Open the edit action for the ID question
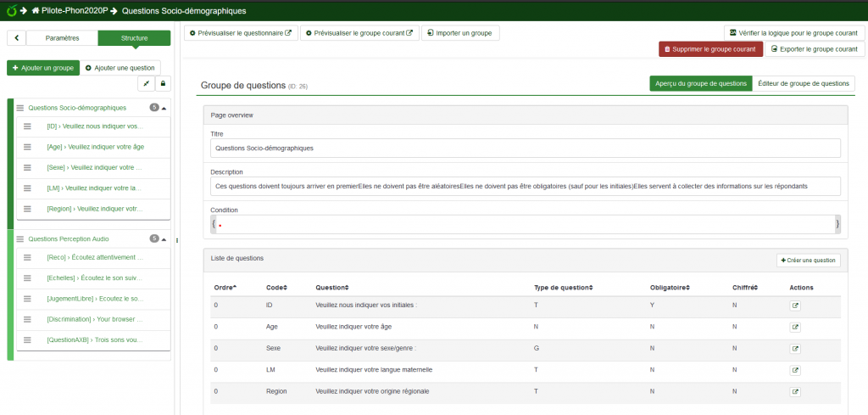This screenshot has height=415, width=868. pos(794,306)
